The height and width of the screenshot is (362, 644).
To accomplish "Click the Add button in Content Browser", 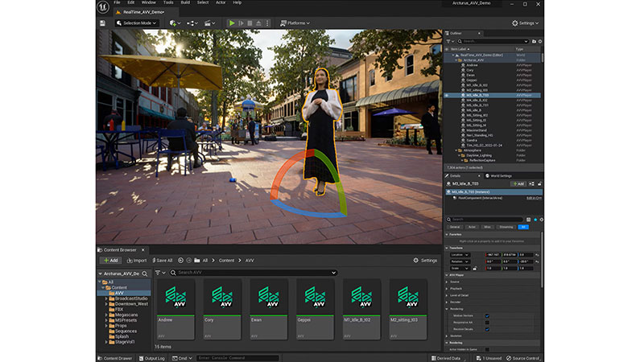I will 110,261.
